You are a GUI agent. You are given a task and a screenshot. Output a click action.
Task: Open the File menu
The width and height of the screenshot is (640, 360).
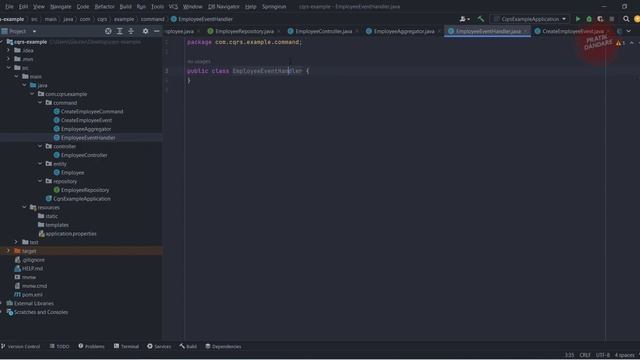pos(9,7)
